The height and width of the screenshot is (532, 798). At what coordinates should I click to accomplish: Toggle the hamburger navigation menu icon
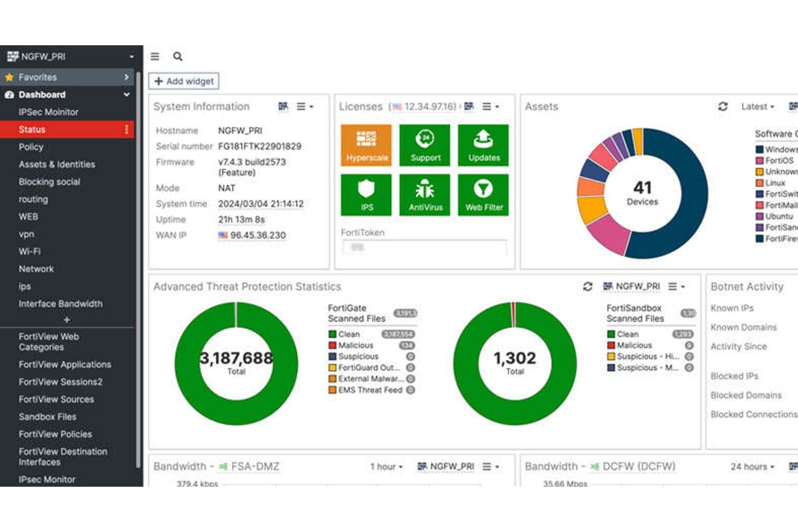coord(155,57)
